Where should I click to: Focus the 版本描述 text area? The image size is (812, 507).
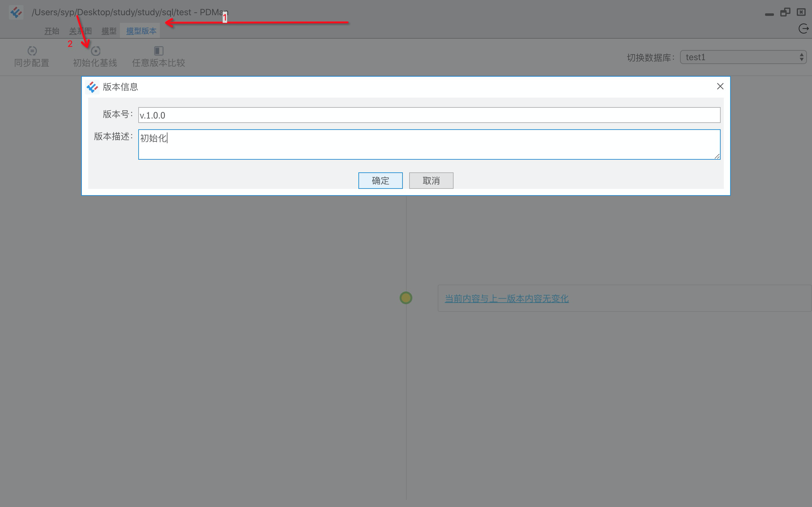[429, 145]
